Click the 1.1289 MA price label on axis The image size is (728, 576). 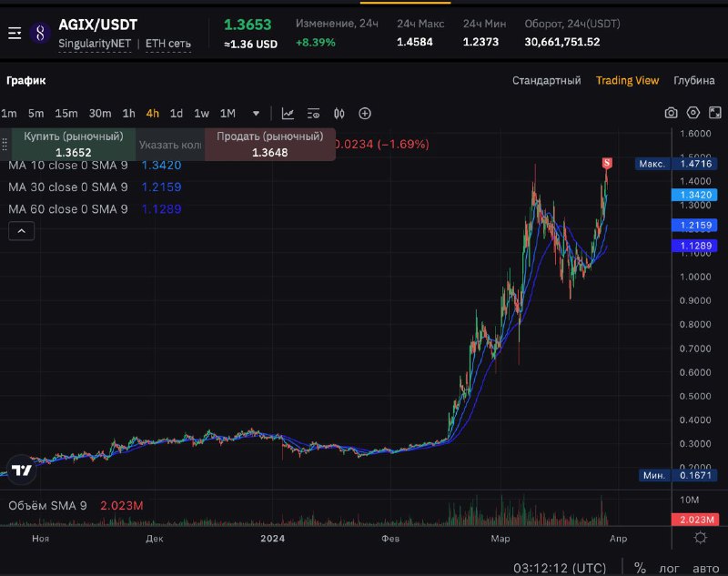coord(694,246)
